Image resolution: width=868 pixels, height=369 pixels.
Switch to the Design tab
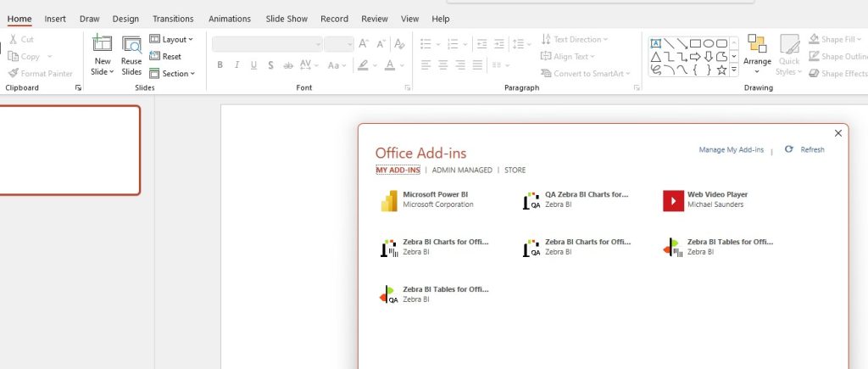tap(125, 19)
